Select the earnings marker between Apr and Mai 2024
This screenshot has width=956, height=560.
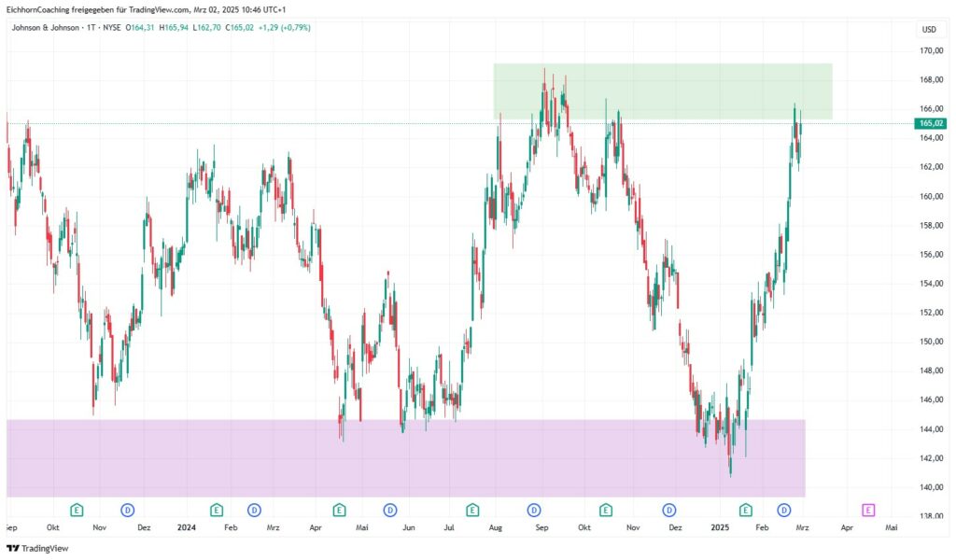(x=340, y=510)
